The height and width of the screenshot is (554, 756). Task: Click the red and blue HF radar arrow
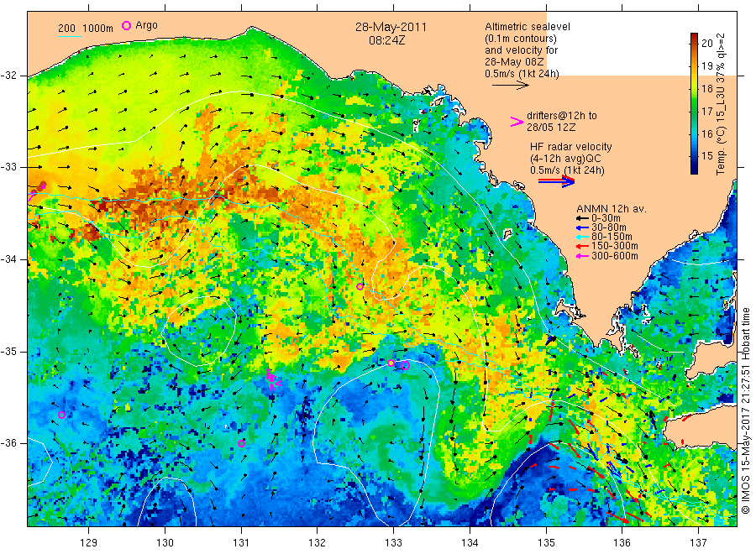point(557,181)
